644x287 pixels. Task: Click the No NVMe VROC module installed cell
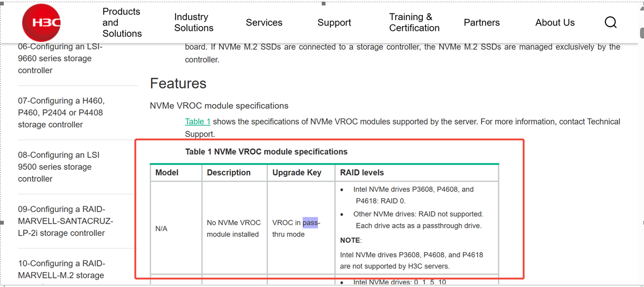(x=234, y=229)
